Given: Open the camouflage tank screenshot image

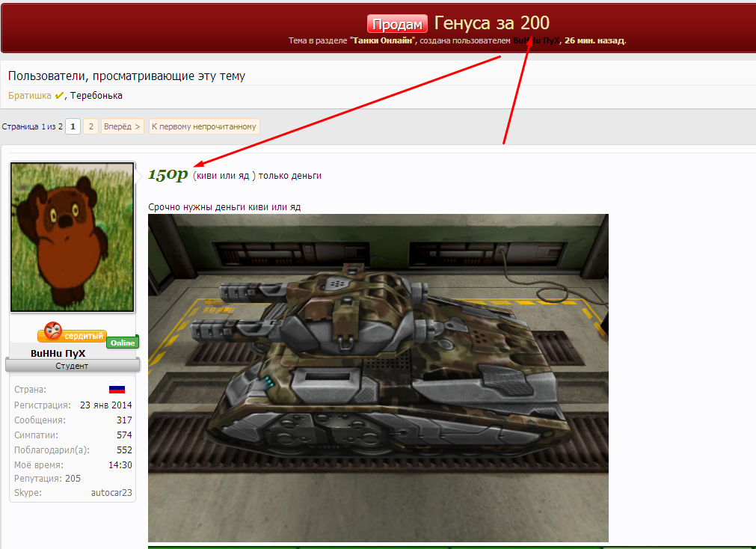Looking at the screenshot, I should (378, 378).
